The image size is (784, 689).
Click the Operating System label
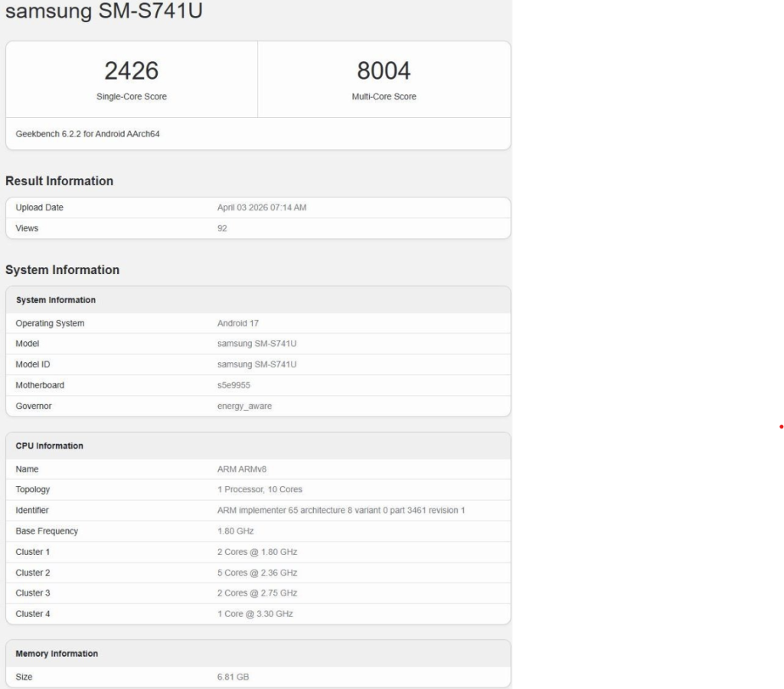coord(50,324)
